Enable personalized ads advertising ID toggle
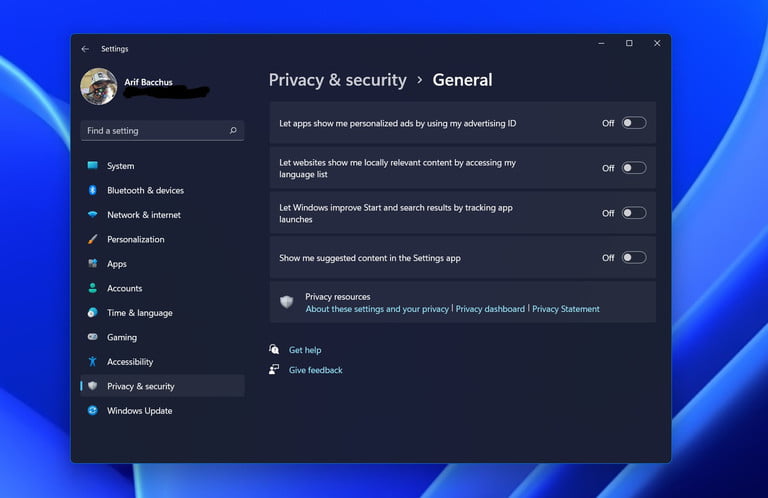The height and width of the screenshot is (498, 768). (634, 123)
